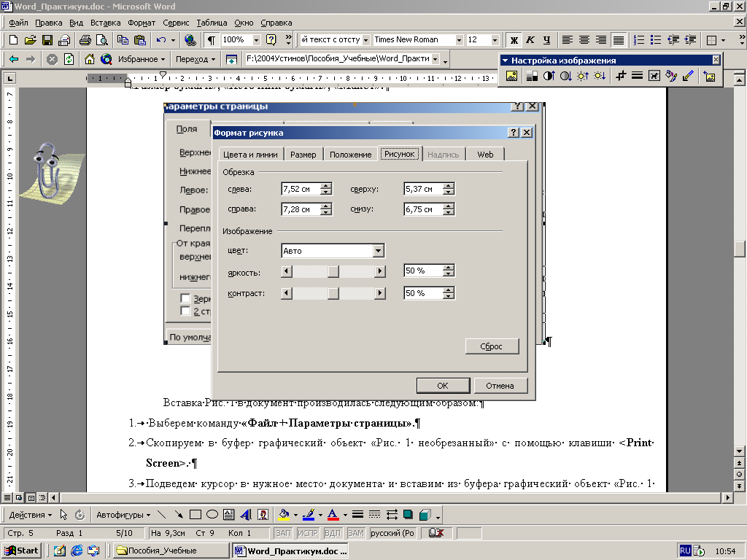The height and width of the screenshot is (560, 747).
Task: Click the Save icon in the toolbar
Action: 47,40
